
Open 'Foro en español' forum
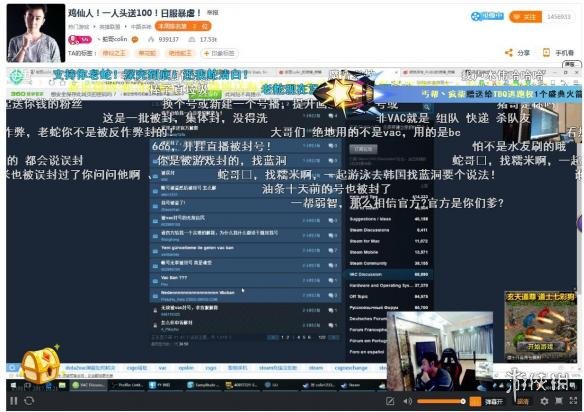(367, 352)
